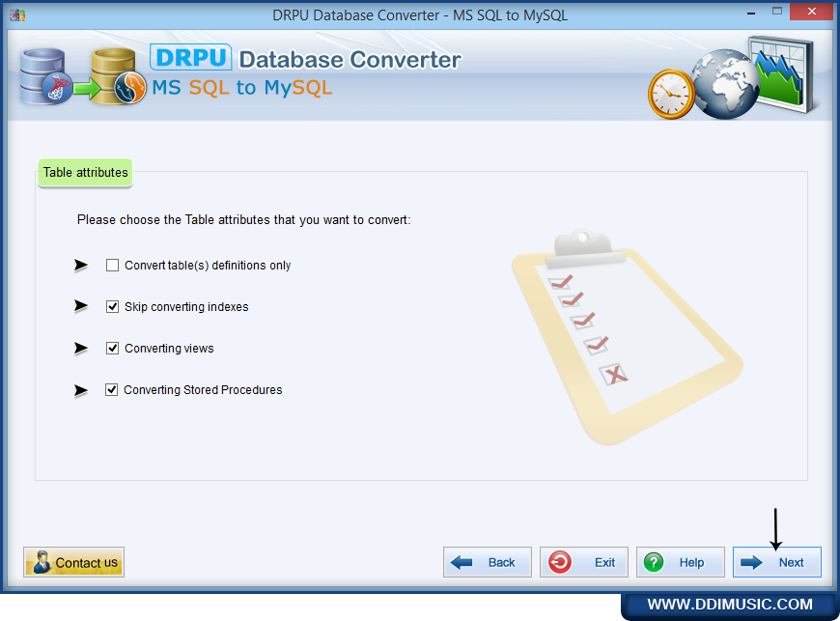Click the window title bar text

pyautogui.click(x=420, y=15)
